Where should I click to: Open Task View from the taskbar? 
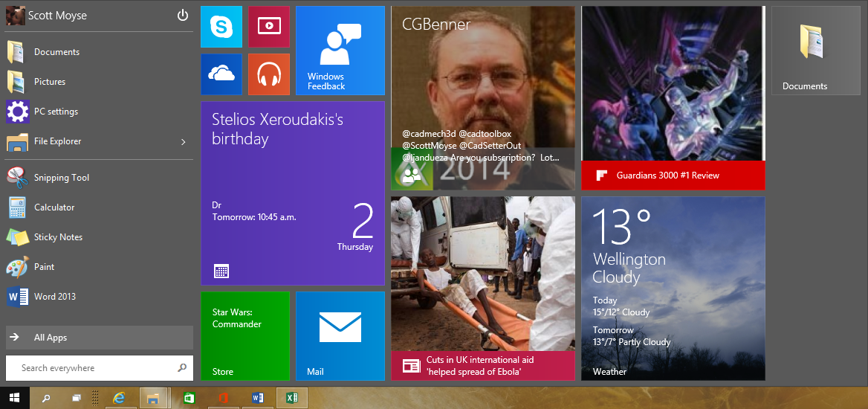[77, 398]
